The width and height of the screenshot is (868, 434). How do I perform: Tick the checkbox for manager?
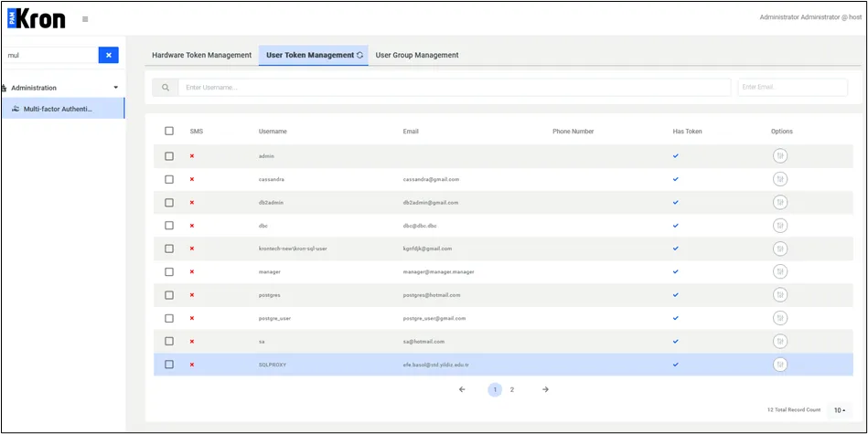pos(169,272)
